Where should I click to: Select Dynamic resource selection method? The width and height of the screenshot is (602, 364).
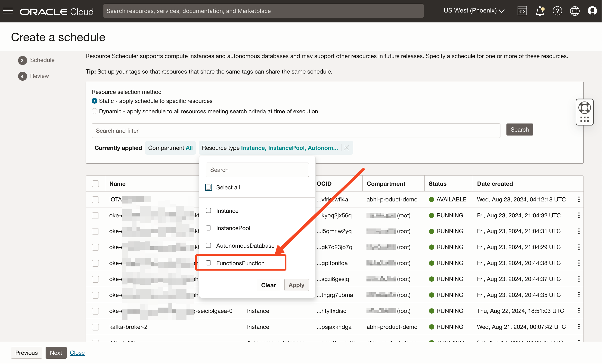coord(95,111)
